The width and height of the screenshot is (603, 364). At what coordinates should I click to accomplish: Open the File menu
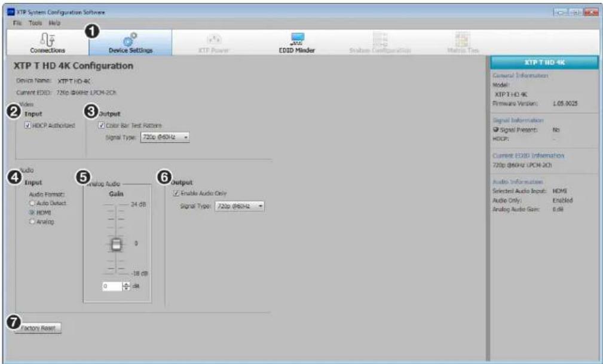[x=17, y=23]
